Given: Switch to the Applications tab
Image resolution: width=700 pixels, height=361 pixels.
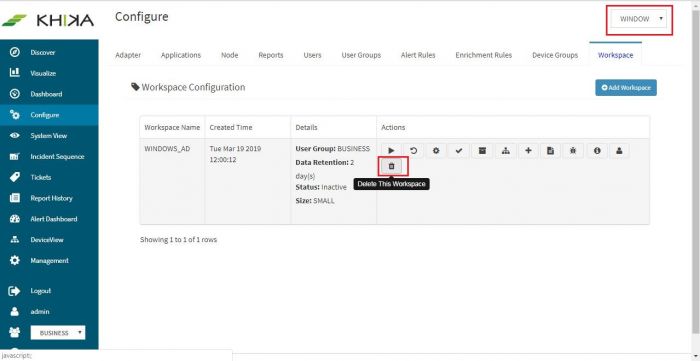Looking at the screenshot, I should click(181, 55).
